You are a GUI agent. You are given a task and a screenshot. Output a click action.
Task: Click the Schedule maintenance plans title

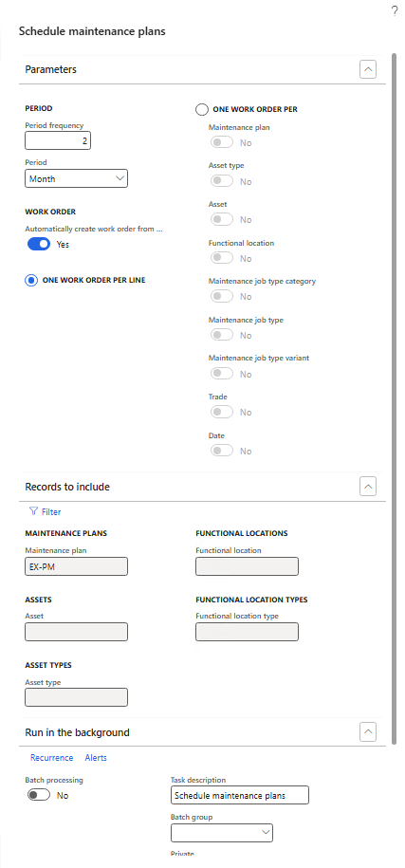(x=92, y=31)
